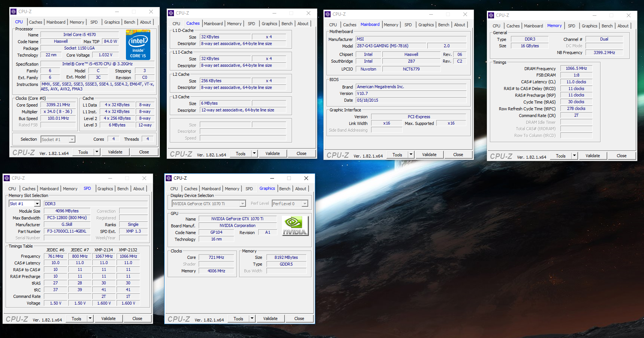Click the GPU memory Size value 8192 MBytes
Viewport: 644px width, 338px height.
pos(286,257)
